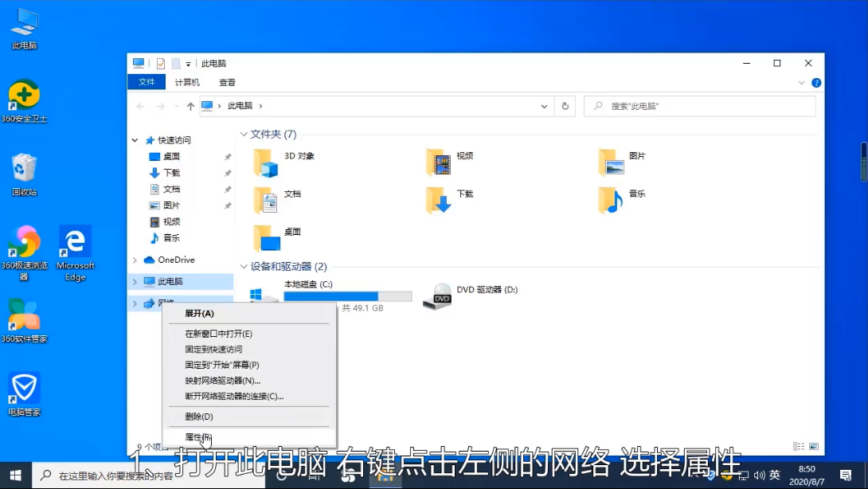Open the Windows Start menu
Image resolution: width=868 pixels, height=489 pixels.
[15, 475]
